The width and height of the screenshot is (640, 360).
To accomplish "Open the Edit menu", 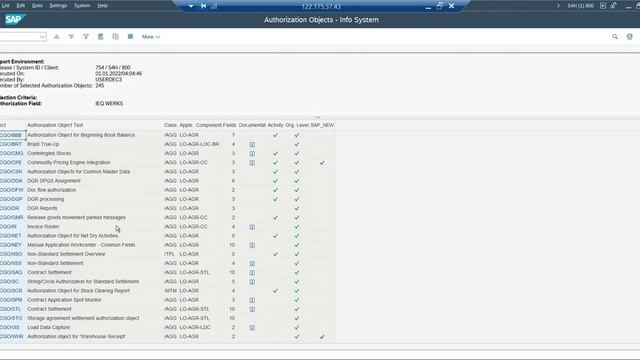I will click(x=21, y=6).
